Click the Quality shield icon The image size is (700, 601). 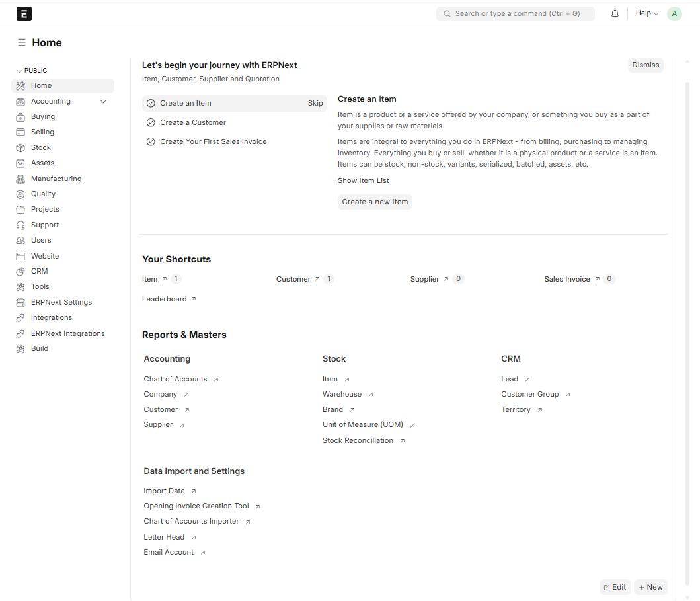point(20,194)
